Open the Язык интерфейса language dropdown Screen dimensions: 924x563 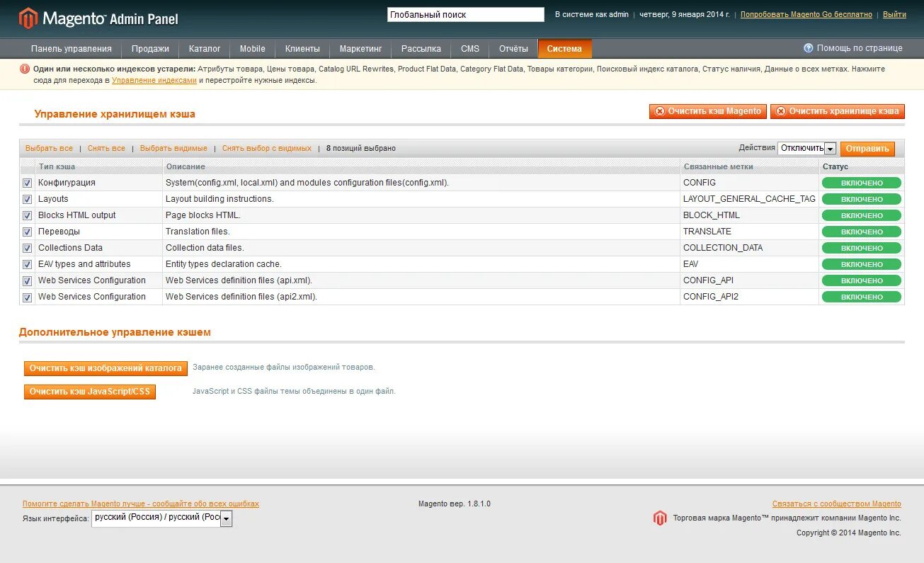(x=162, y=518)
